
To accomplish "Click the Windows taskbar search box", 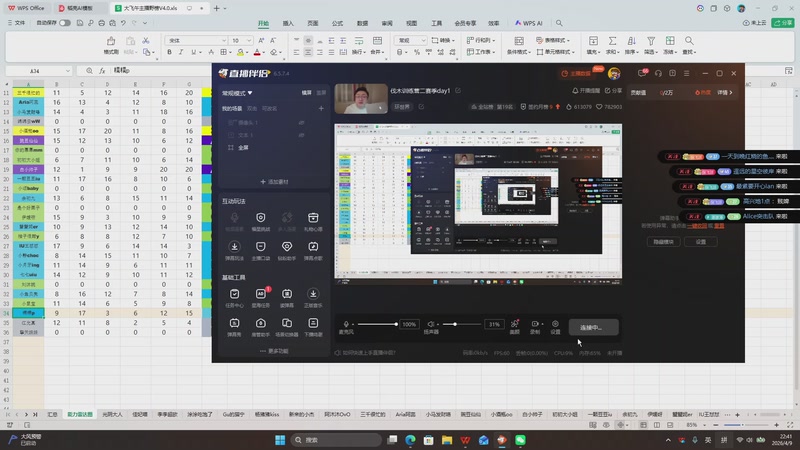I will pyautogui.click(x=336, y=440).
